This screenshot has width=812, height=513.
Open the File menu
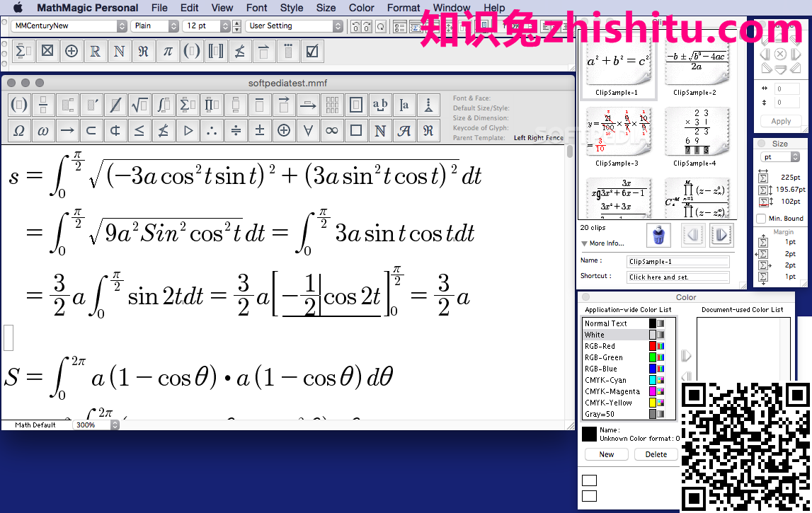159,8
